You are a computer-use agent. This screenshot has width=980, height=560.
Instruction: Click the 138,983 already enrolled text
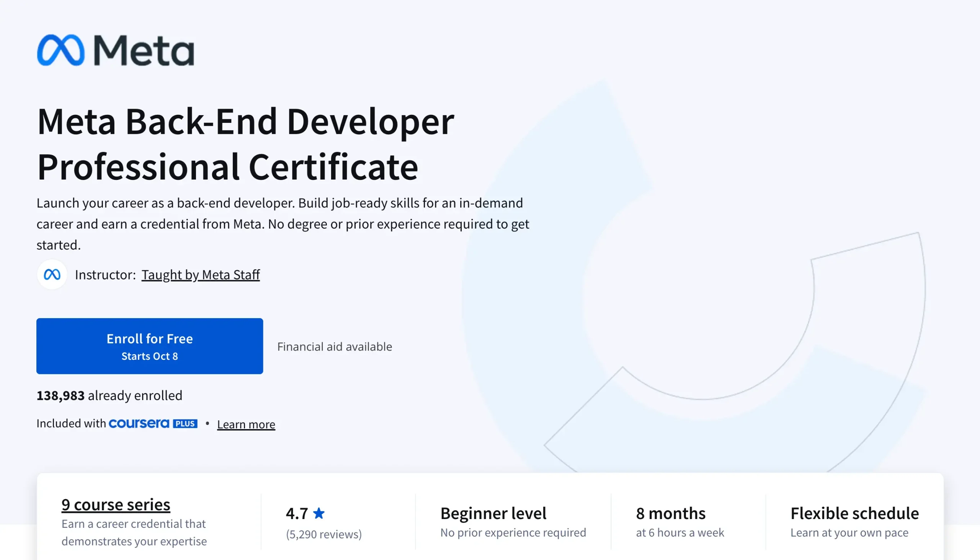(x=109, y=395)
